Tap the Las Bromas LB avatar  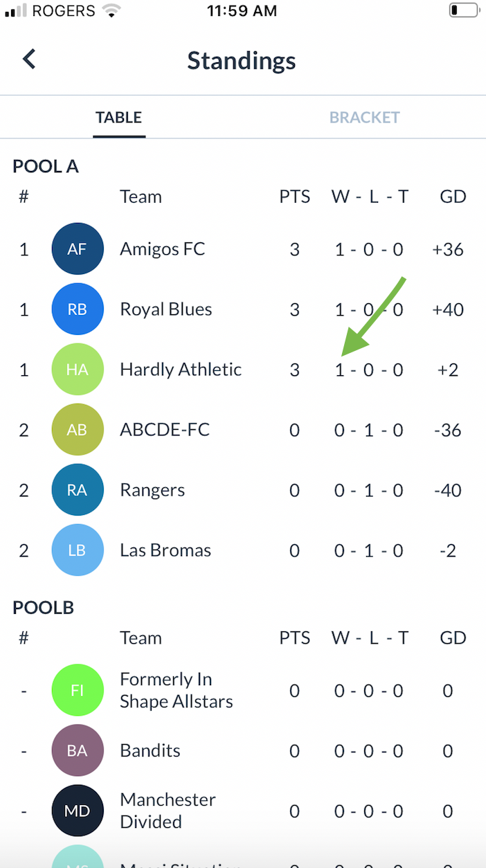click(78, 550)
